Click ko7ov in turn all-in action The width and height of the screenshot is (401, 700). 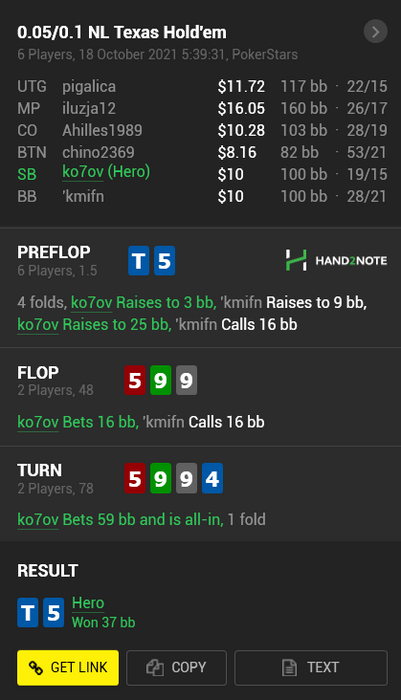pyautogui.click(x=38, y=520)
